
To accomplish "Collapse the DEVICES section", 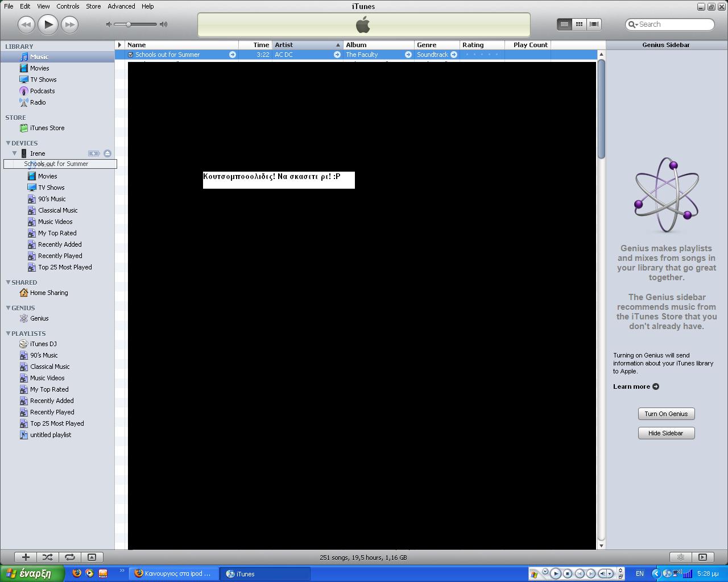I will [x=8, y=143].
